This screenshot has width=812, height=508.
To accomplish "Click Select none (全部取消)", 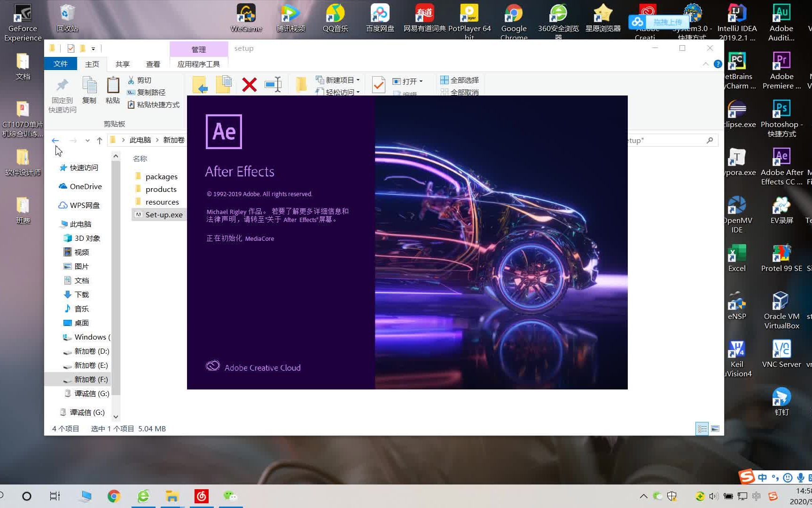I will coord(460,92).
